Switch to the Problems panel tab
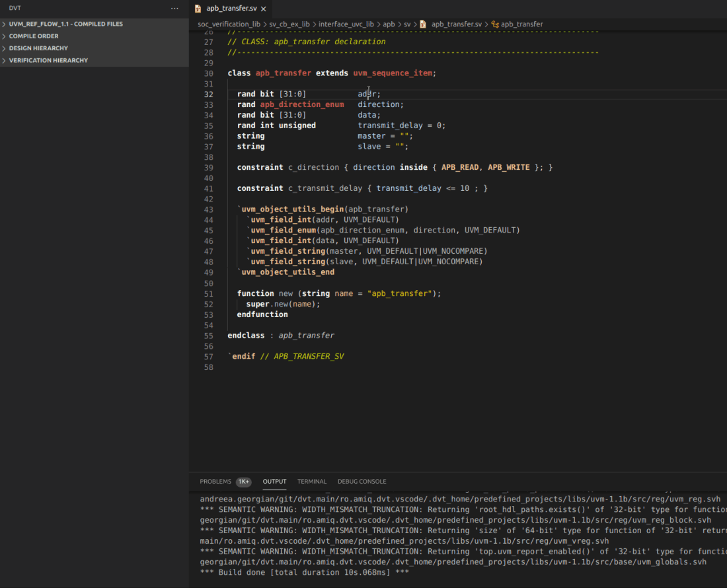The image size is (727, 588). click(215, 482)
